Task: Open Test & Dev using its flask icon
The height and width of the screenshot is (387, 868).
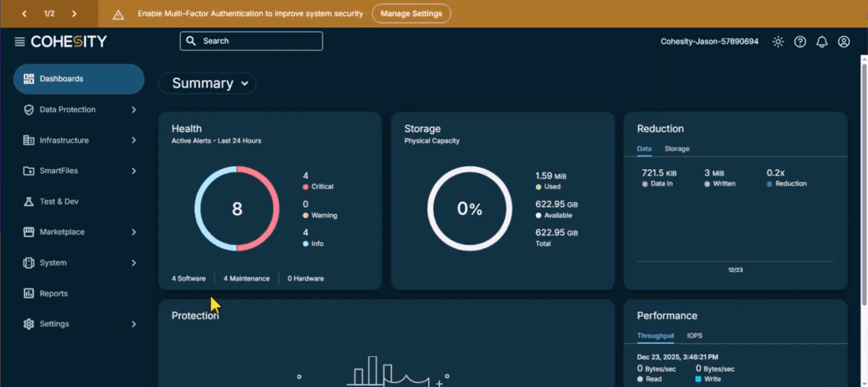Action: [x=28, y=201]
